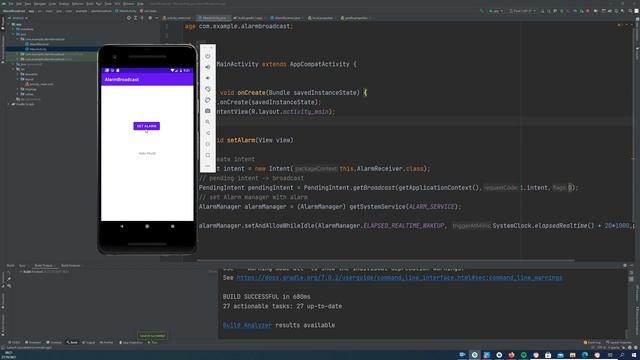Viewport: 640px width, 360px height.
Task: Click the Launch succeeded notification balloon
Action: [x=152, y=336]
